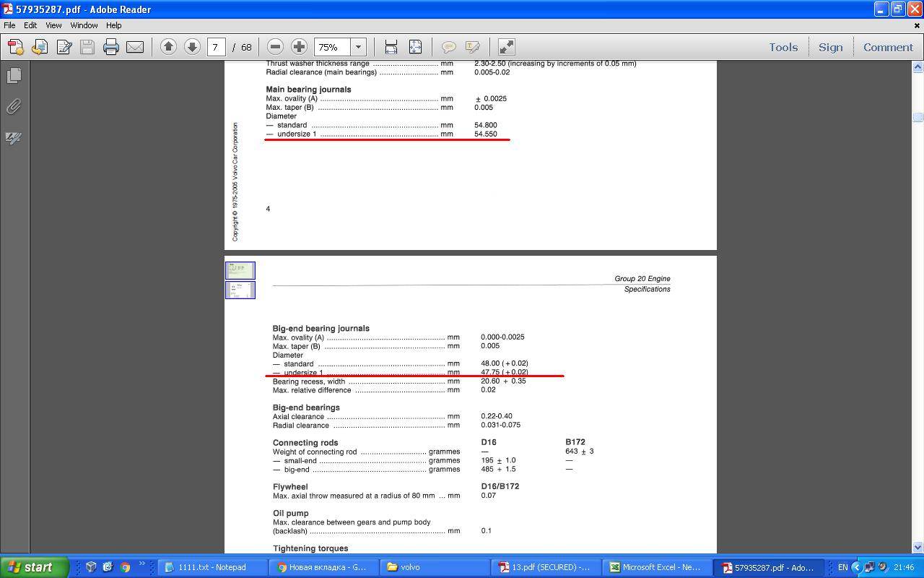Open the View menu
924x578 pixels.
tap(53, 25)
